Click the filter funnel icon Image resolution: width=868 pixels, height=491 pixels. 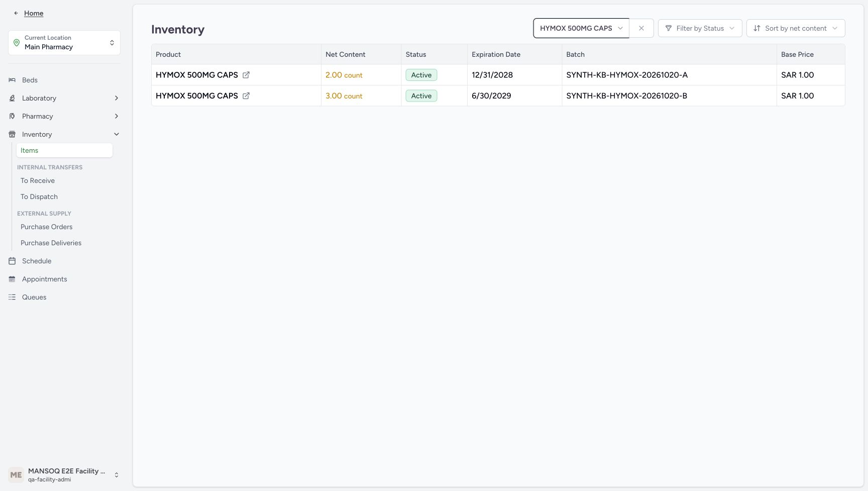[x=669, y=28]
